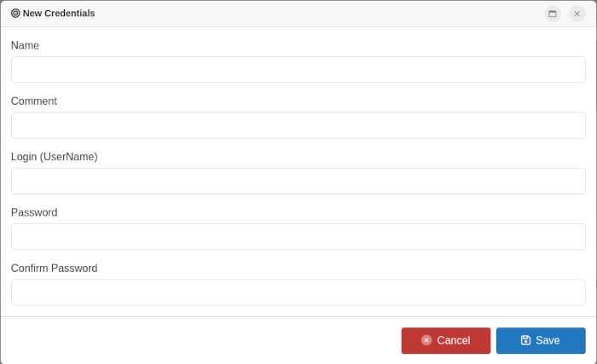The height and width of the screenshot is (364, 597).
Task: Save the new credentials
Action: pos(541,340)
